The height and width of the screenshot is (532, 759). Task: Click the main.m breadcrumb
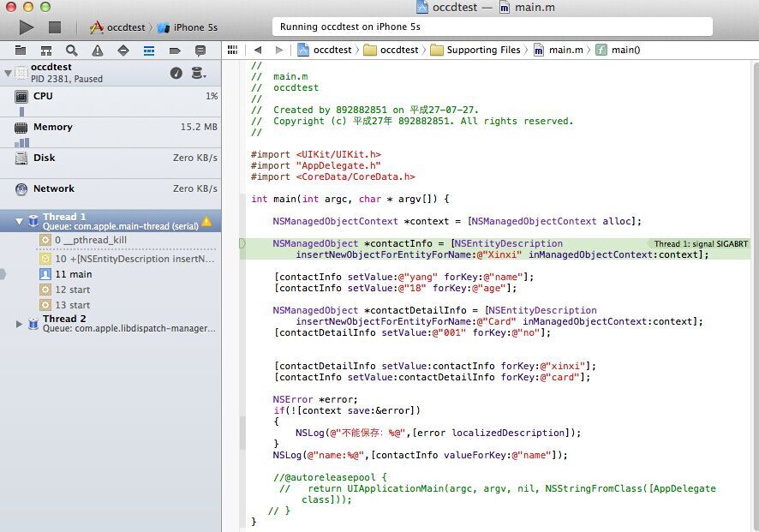pos(559,50)
